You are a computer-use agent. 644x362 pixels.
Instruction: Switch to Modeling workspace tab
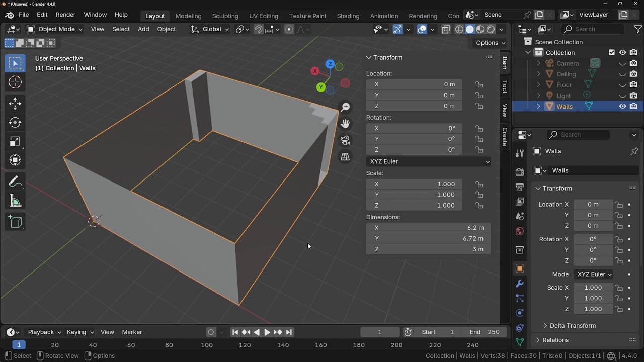click(188, 16)
